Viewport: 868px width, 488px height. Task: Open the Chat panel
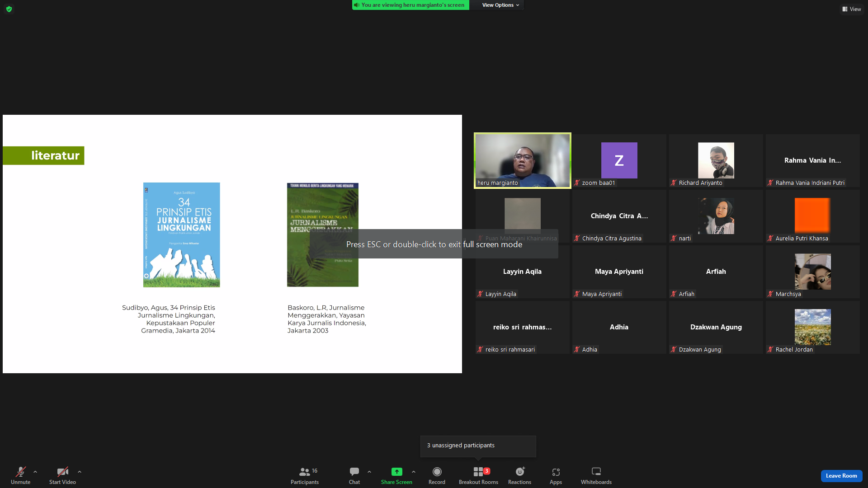click(354, 476)
